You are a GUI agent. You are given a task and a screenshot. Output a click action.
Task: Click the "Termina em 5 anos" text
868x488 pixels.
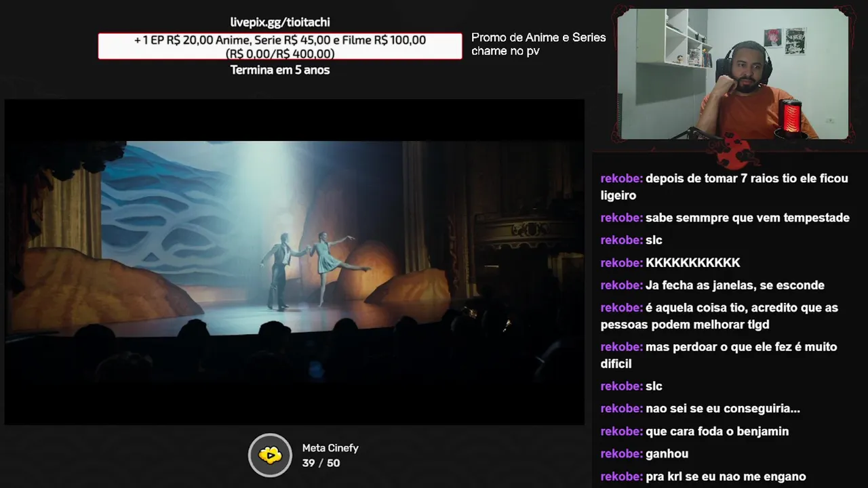coord(280,70)
